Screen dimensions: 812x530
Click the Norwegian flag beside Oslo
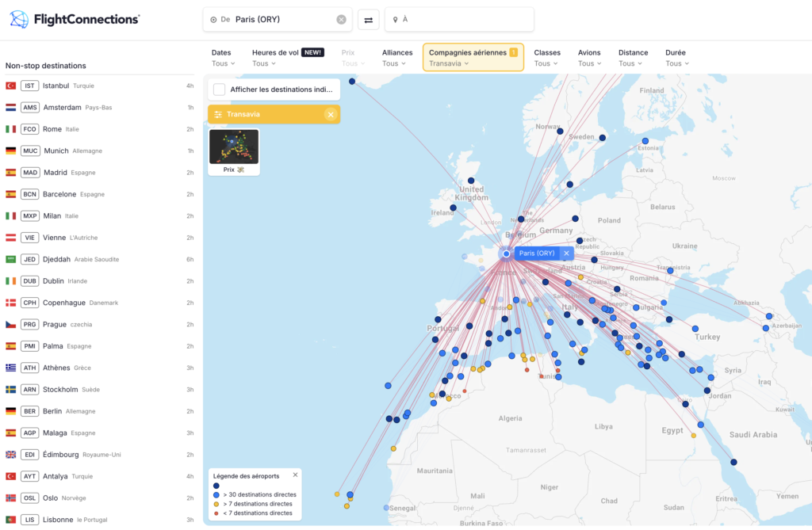(11, 498)
